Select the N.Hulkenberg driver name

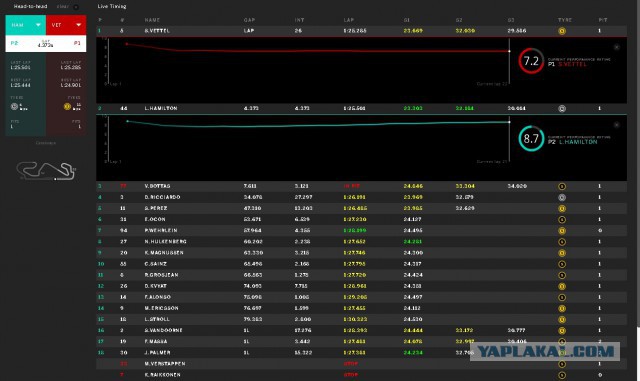coord(165,241)
